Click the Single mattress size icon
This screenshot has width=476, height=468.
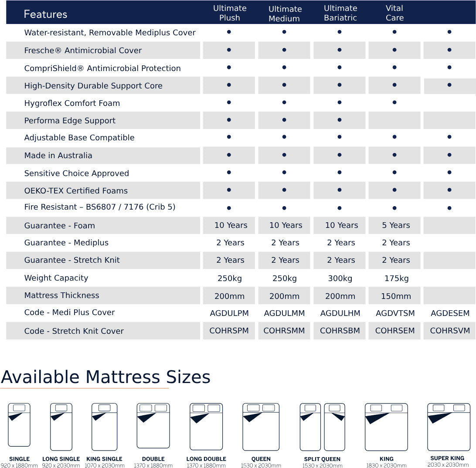[19, 425]
